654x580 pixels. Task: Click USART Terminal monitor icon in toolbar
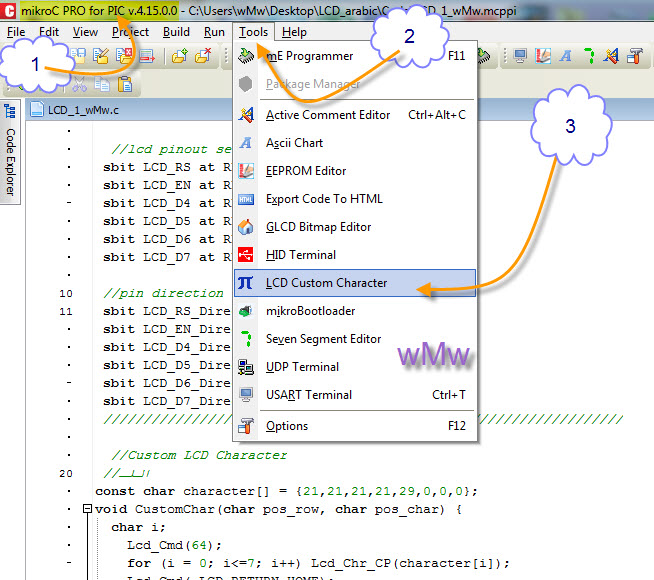coord(520,55)
